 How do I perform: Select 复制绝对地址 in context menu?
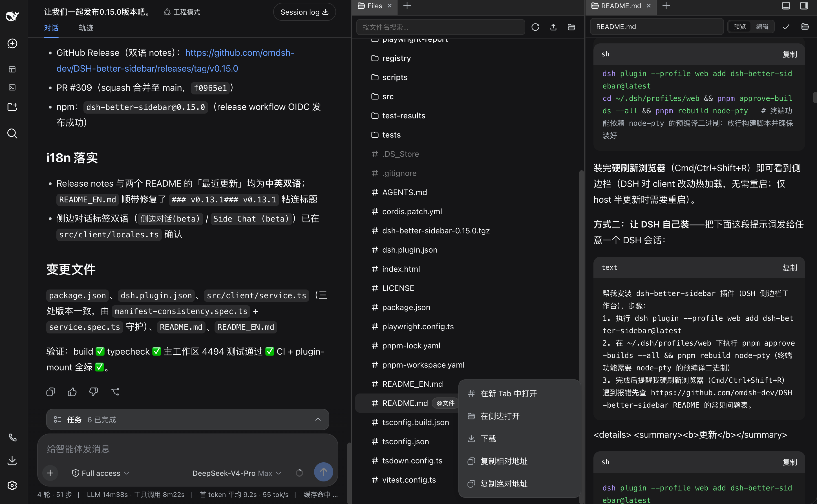pos(519,484)
